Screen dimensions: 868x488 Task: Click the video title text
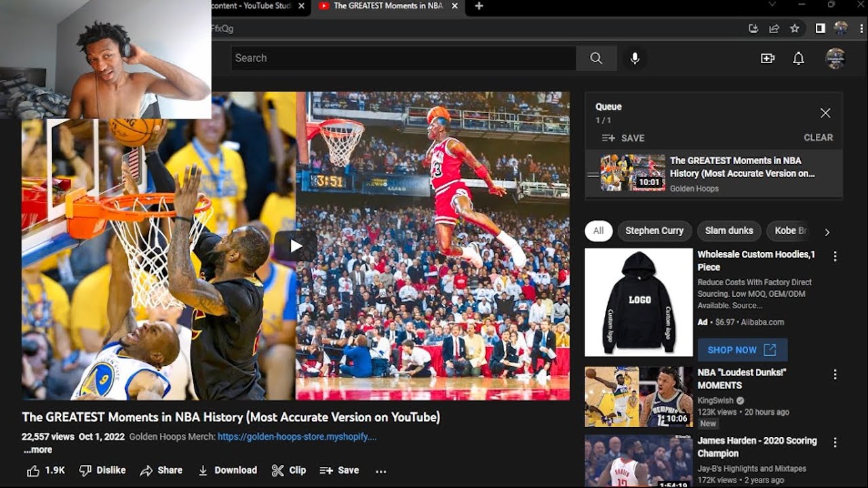tap(231, 417)
